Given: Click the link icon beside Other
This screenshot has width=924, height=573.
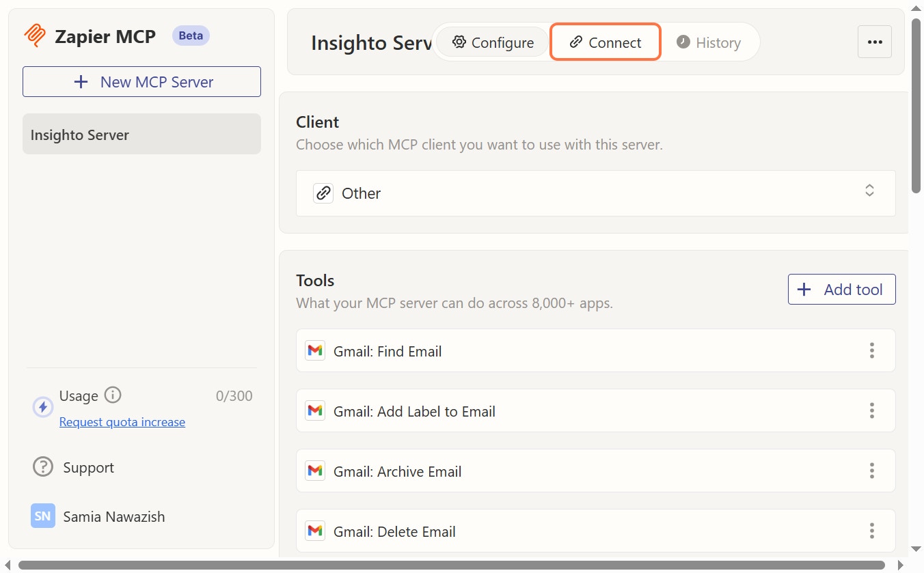Looking at the screenshot, I should [x=323, y=193].
